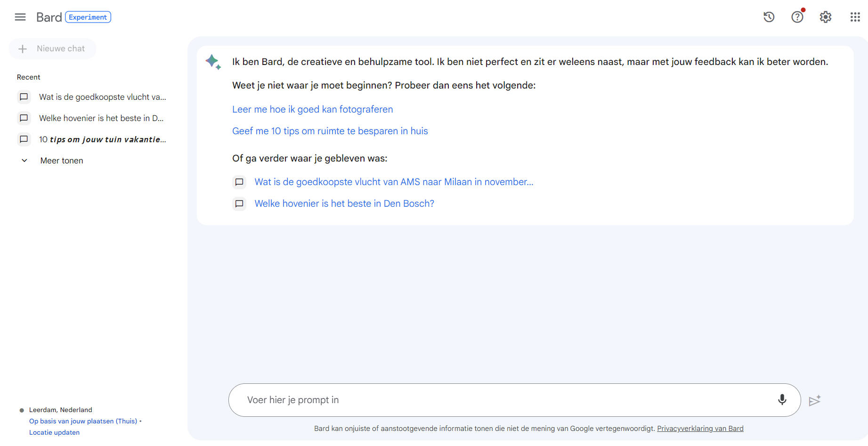
Task: Activate the microphone voice input
Action: pyautogui.click(x=782, y=400)
